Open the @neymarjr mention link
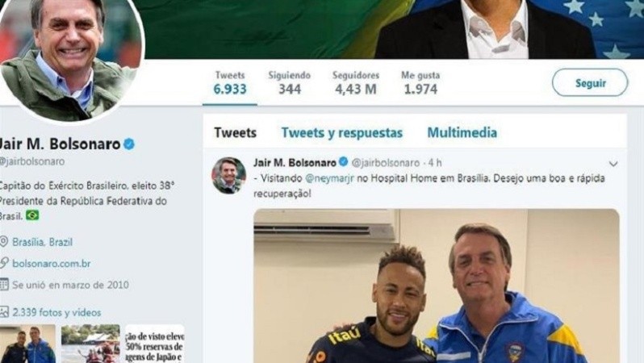The width and height of the screenshot is (644, 363). (329, 178)
